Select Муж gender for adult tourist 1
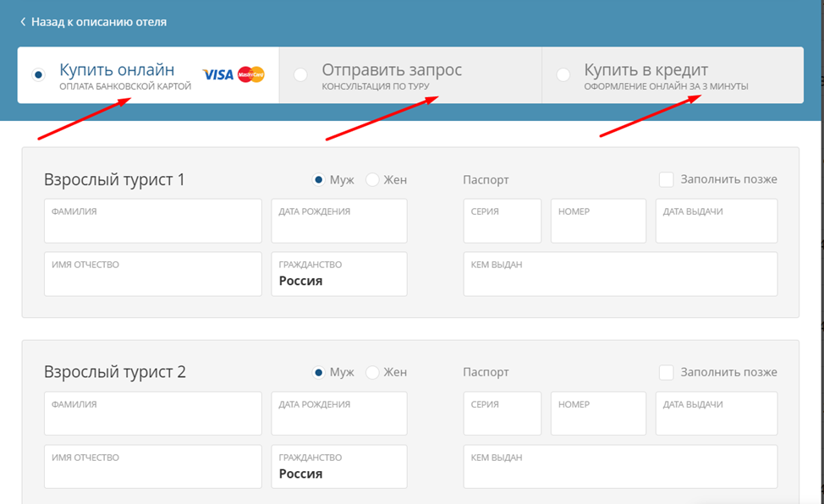This screenshot has width=824, height=504. coord(319,179)
